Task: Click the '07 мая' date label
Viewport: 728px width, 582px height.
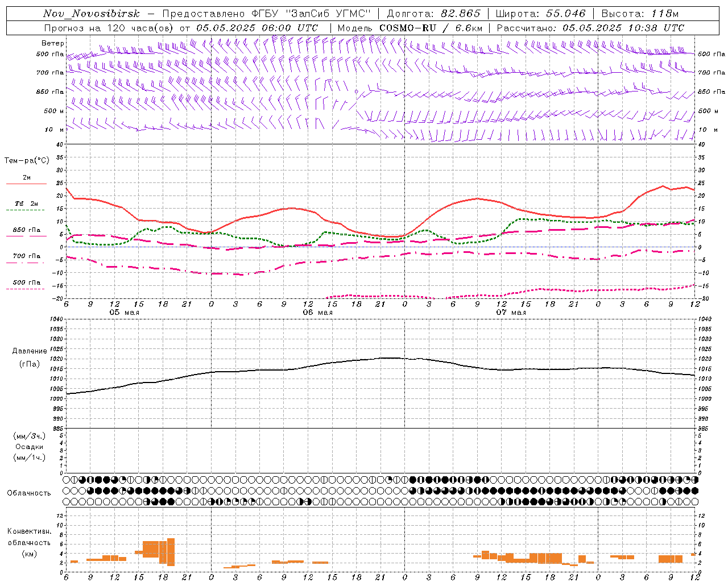Action: coord(511,313)
